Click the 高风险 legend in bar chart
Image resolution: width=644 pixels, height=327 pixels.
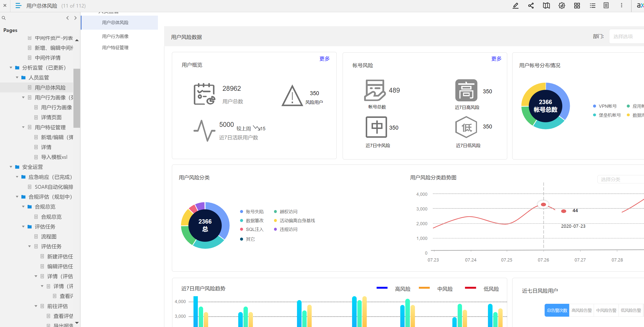tap(394, 289)
